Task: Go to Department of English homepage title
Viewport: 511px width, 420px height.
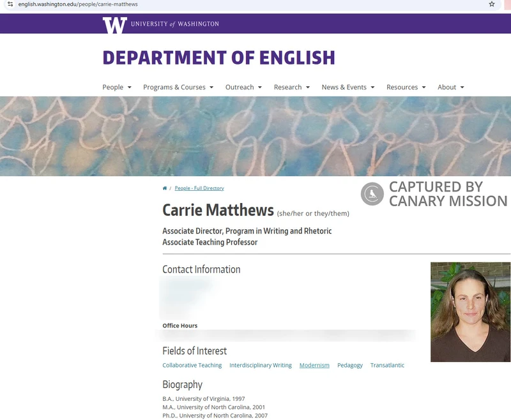Action: (x=218, y=57)
